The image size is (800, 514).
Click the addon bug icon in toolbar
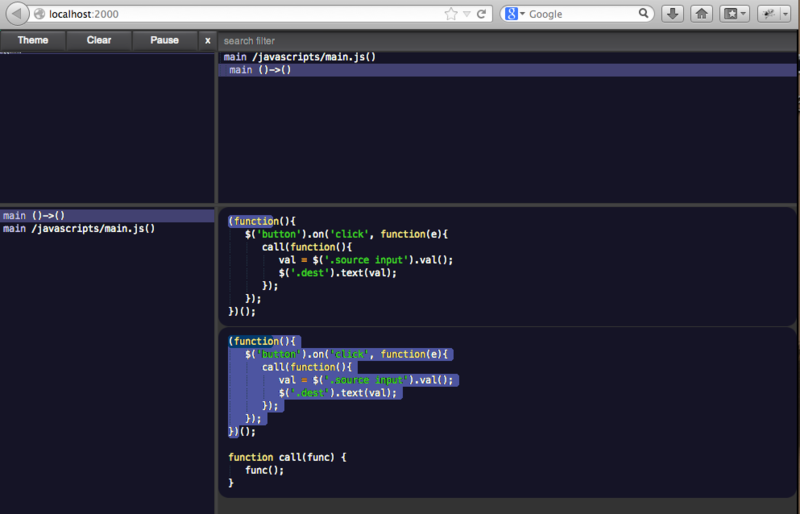click(x=768, y=14)
